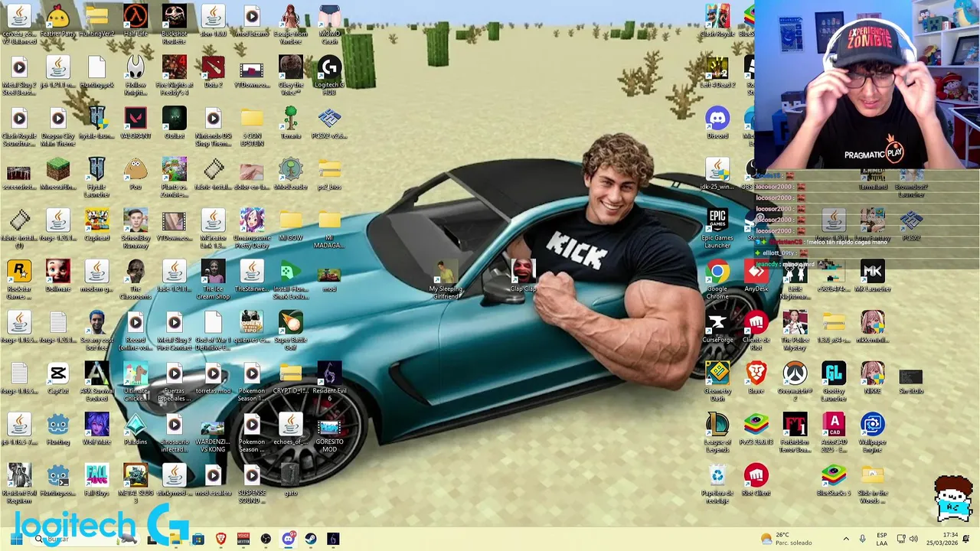Open the Brave browser desktop icon
980x551 pixels.
coord(756,379)
